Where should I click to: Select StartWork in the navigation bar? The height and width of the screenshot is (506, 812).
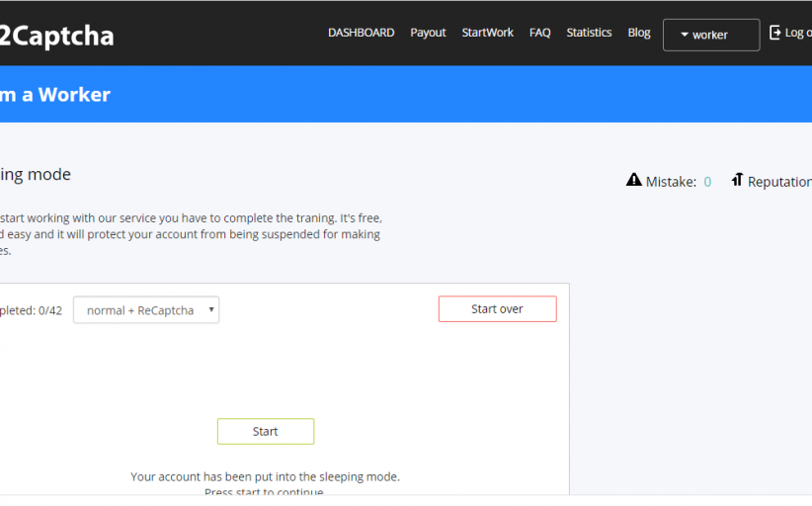[487, 33]
